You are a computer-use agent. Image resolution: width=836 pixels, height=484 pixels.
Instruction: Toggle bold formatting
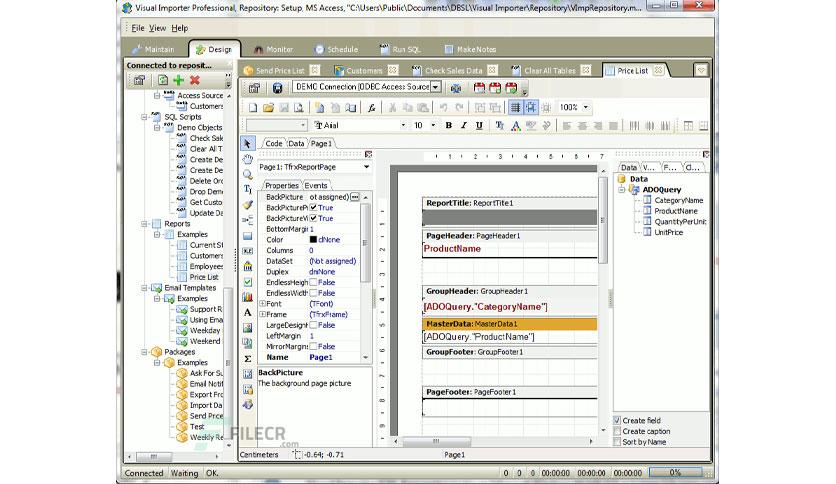click(x=448, y=125)
